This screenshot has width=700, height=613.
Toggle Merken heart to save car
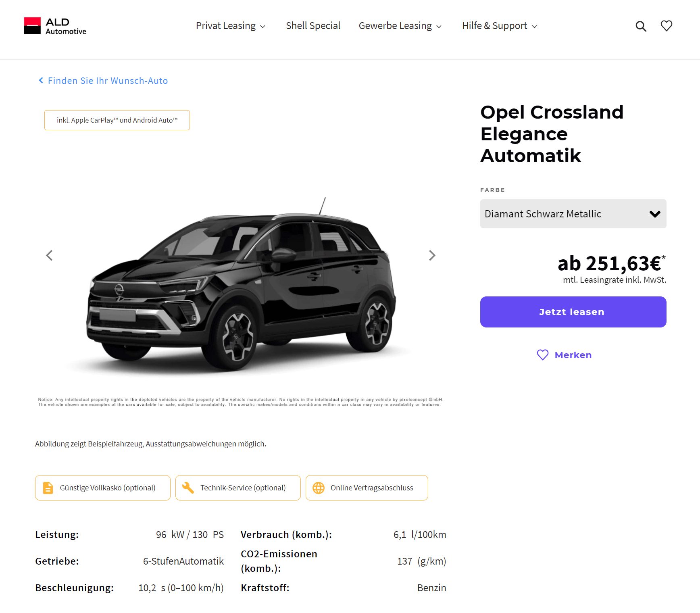(x=564, y=355)
